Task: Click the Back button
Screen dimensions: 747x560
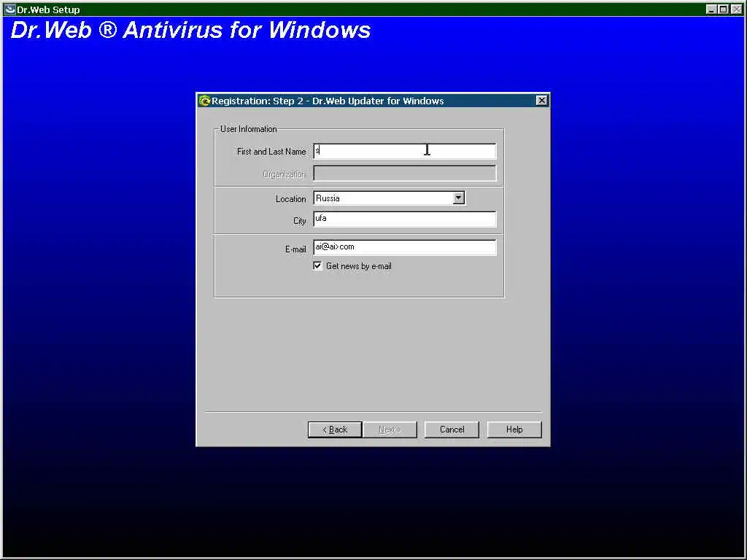Action: click(x=335, y=429)
